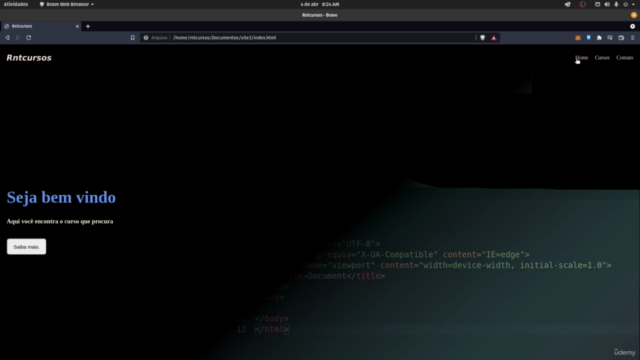This screenshot has width=640, height=360.
Task: Select the Rntcursos browser tab
Action: tap(41, 26)
